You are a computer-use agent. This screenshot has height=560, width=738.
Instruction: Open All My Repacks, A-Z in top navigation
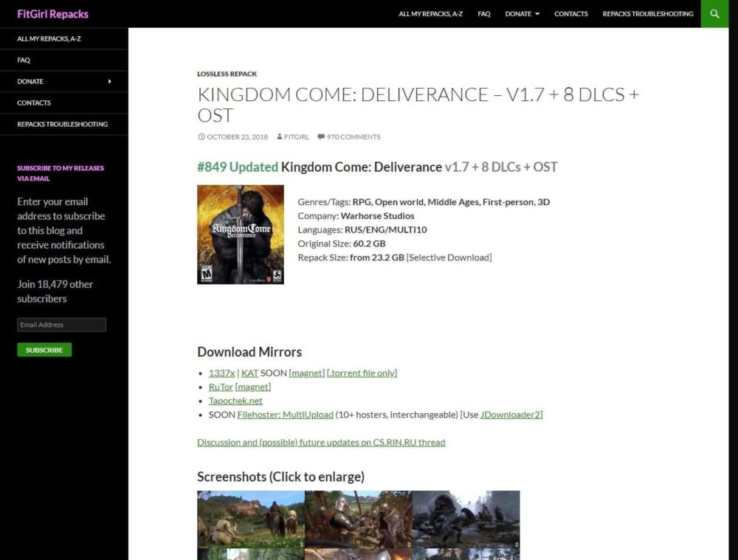tap(430, 14)
